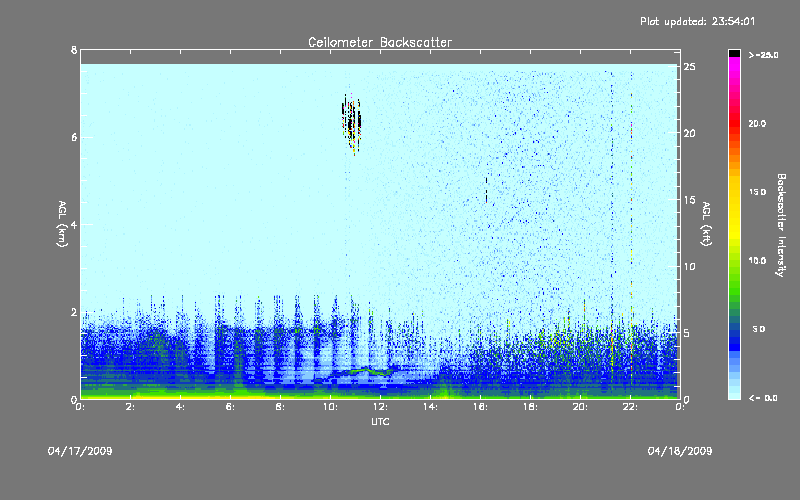
Task: Click the black high-intensity cloud echo near 6 km
Action: pyautogui.click(x=351, y=123)
